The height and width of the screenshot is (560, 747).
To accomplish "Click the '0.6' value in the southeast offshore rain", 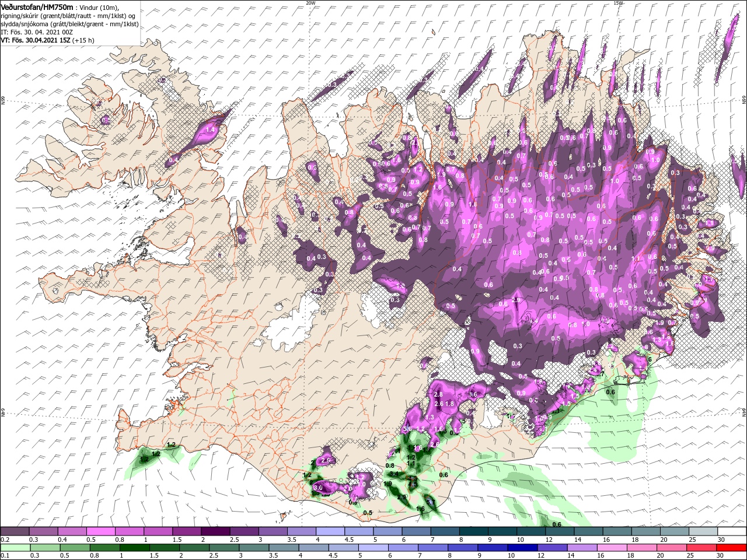I will tap(610, 393).
